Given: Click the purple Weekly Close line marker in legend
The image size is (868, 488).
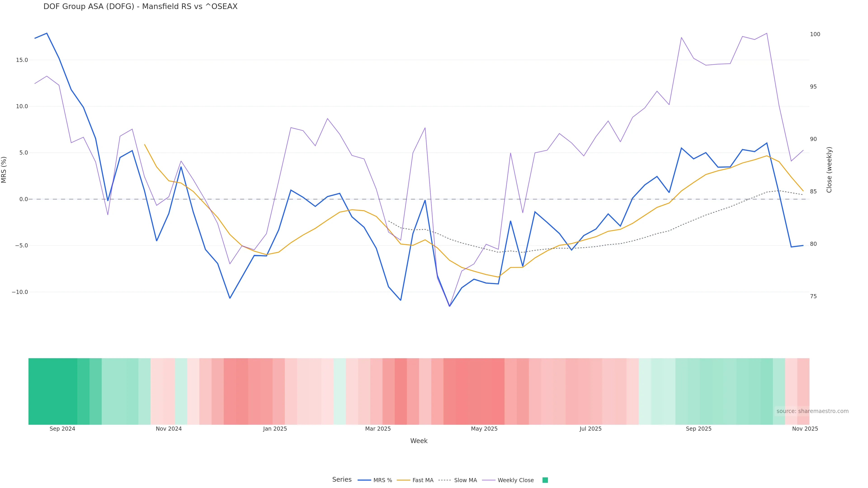Looking at the screenshot, I should pos(488,480).
